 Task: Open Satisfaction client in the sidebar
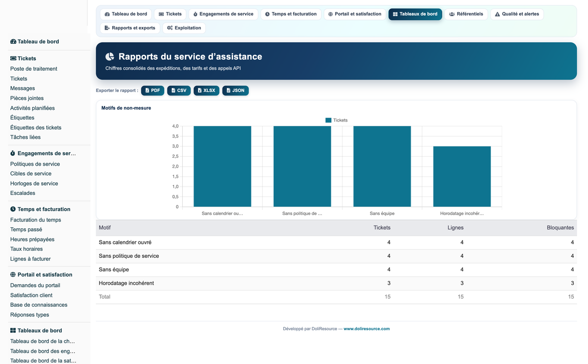pyautogui.click(x=31, y=295)
